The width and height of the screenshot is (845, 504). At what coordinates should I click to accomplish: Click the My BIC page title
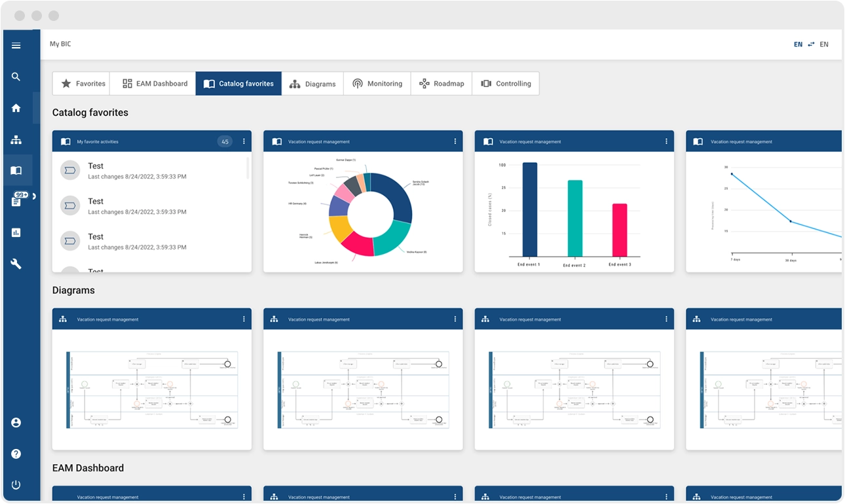pos(60,44)
